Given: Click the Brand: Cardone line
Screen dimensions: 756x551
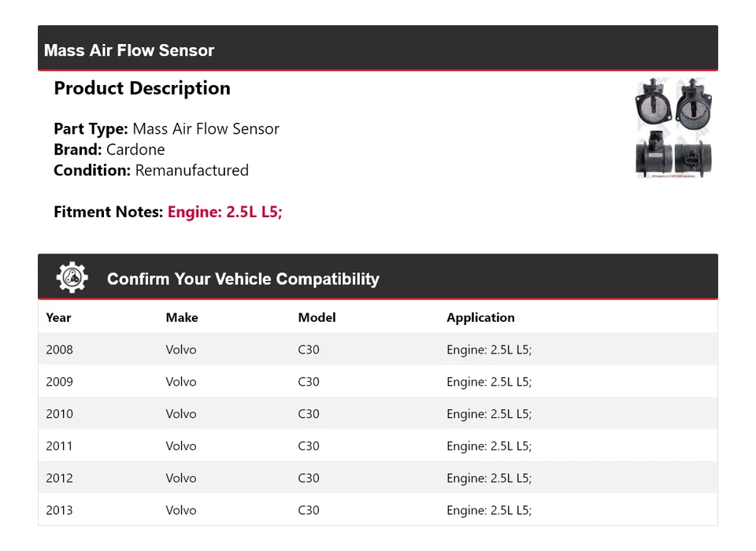Looking at the screenshot, I should click(x=109, y=150).
